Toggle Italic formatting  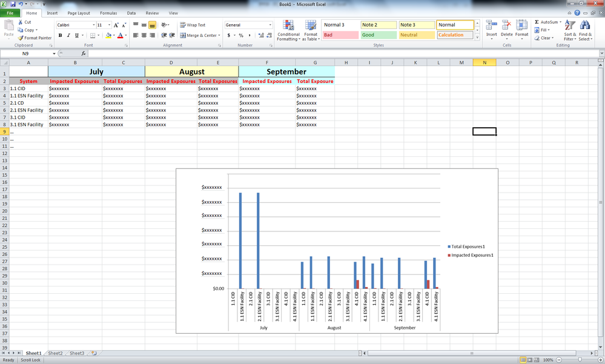coord(68,36)
